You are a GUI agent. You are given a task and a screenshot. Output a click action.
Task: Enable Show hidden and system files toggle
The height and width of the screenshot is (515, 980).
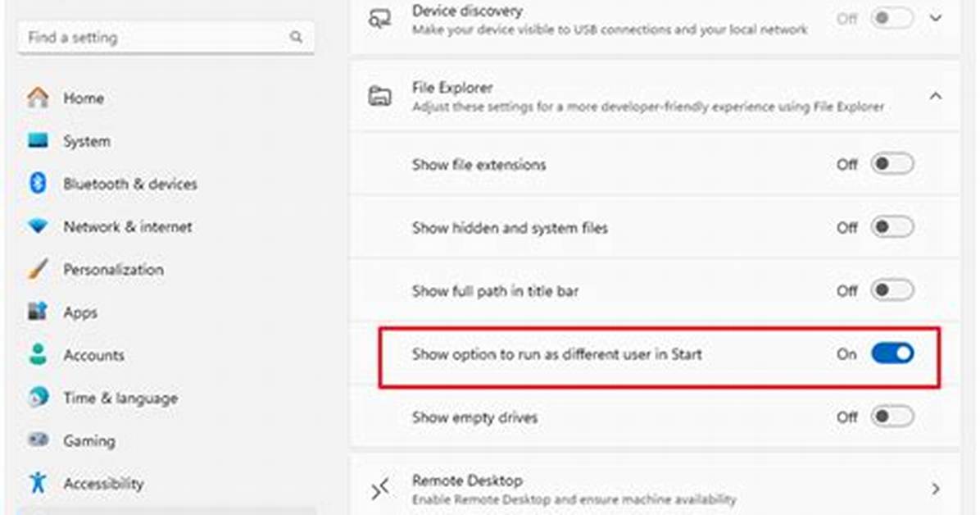[892, 227]
